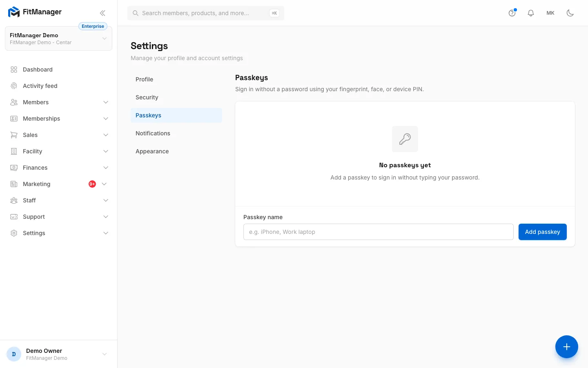This screenshot has height=368, width=588.
Task: Click the Dashboard grid icon
Action: pos(14,70)
